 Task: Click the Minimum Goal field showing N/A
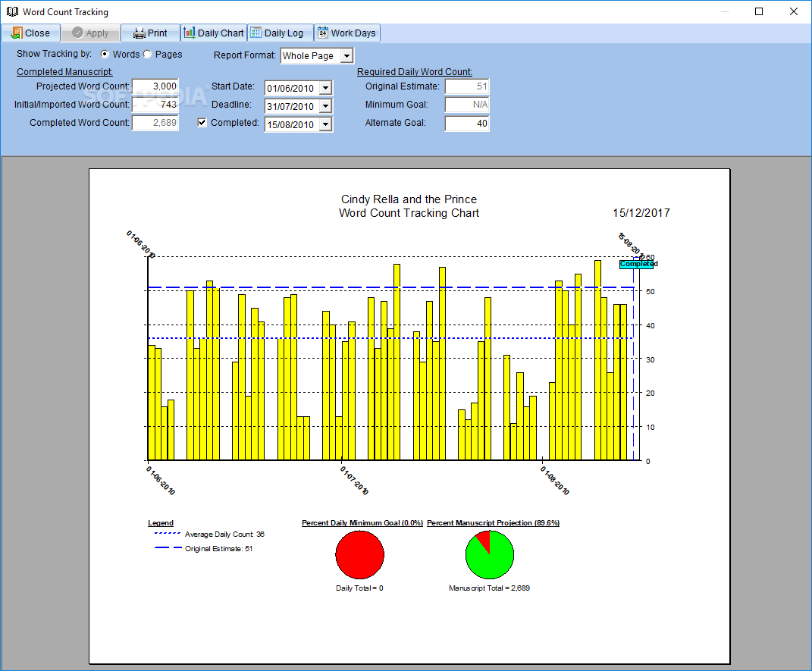click(466, 105)
